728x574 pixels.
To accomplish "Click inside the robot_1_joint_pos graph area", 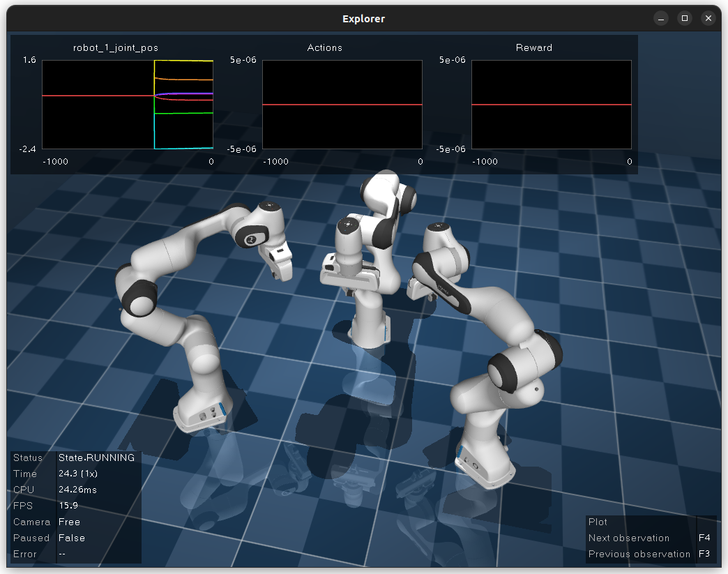I will pos(128,105).
